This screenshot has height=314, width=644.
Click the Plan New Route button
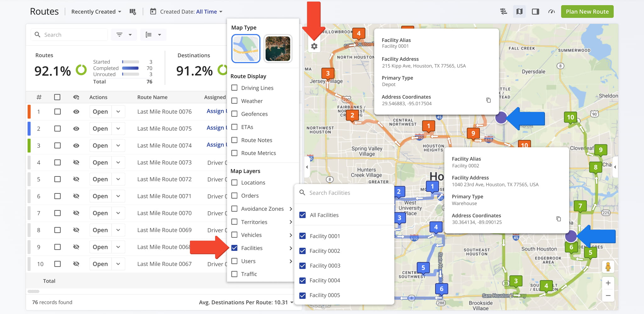587,12
